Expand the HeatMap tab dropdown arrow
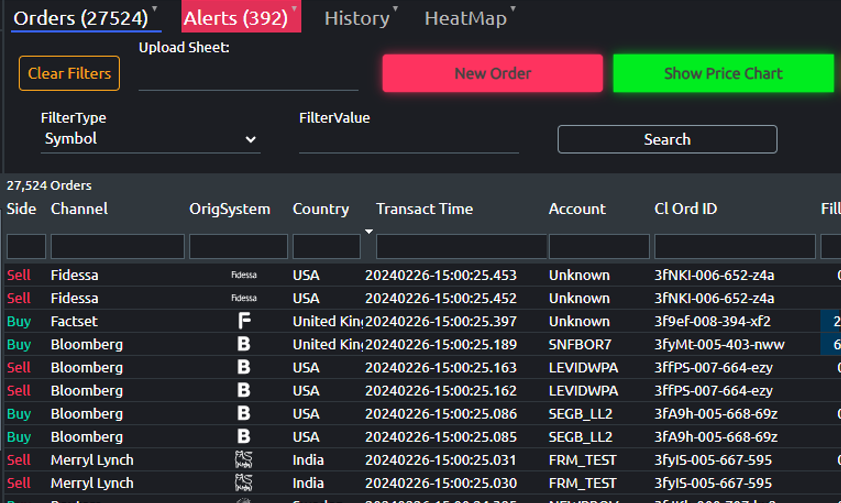Image resolution: width=841 pixels, height=503 pixels. (513, 9)
